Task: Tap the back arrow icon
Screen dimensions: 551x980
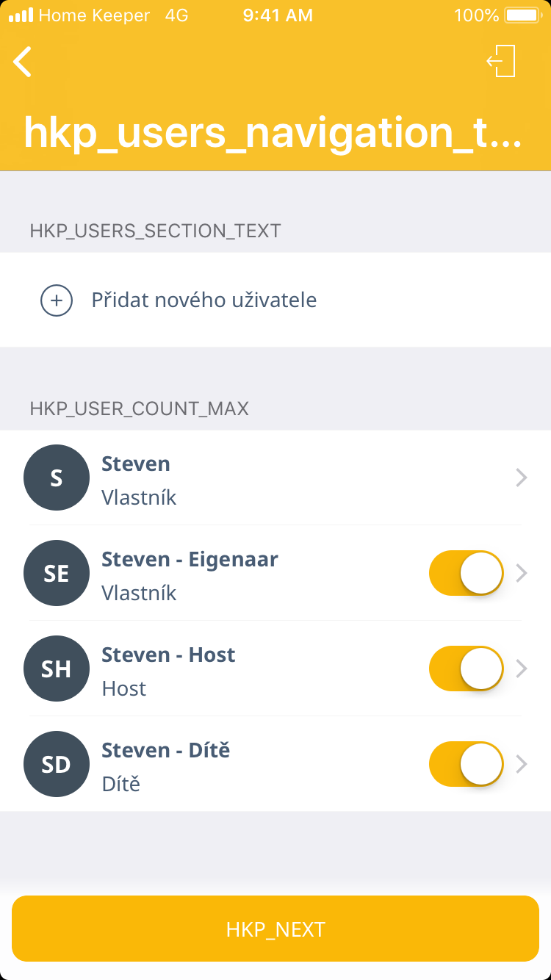Action: pyautogui.click(x=23, y=62)
